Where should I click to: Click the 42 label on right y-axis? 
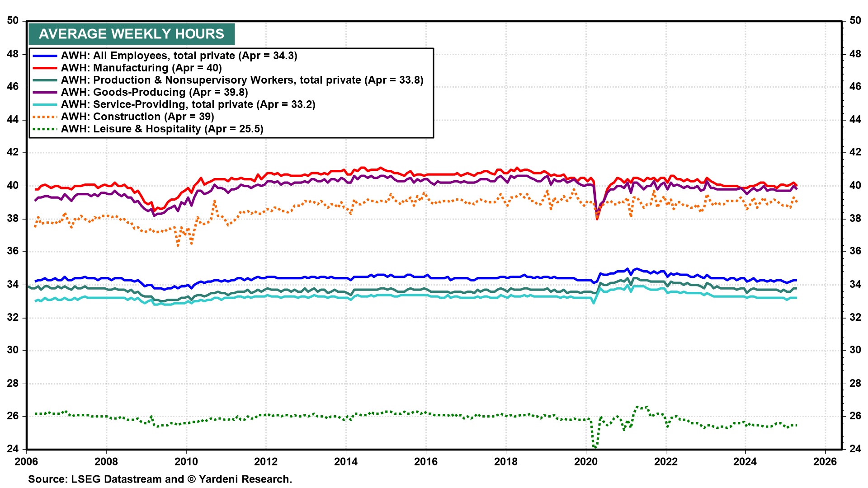855,152
